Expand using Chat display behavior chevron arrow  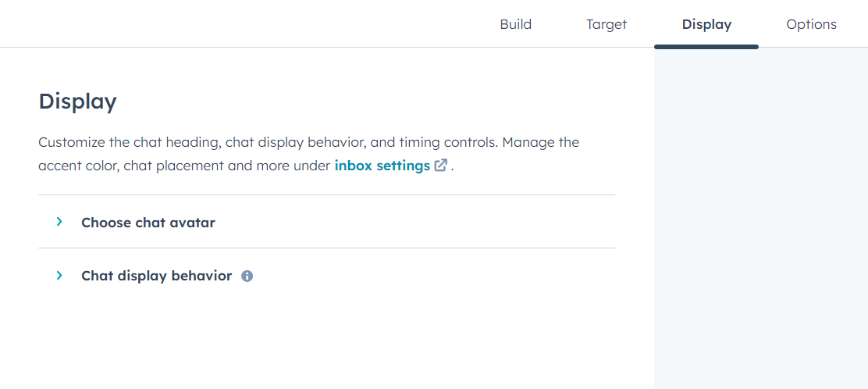(59, 276)
